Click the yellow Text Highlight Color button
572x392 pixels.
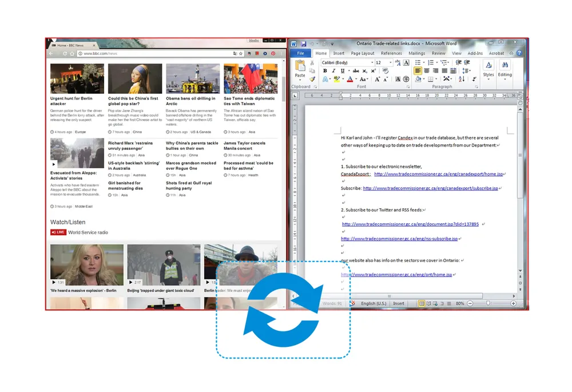tap(337, 79)
